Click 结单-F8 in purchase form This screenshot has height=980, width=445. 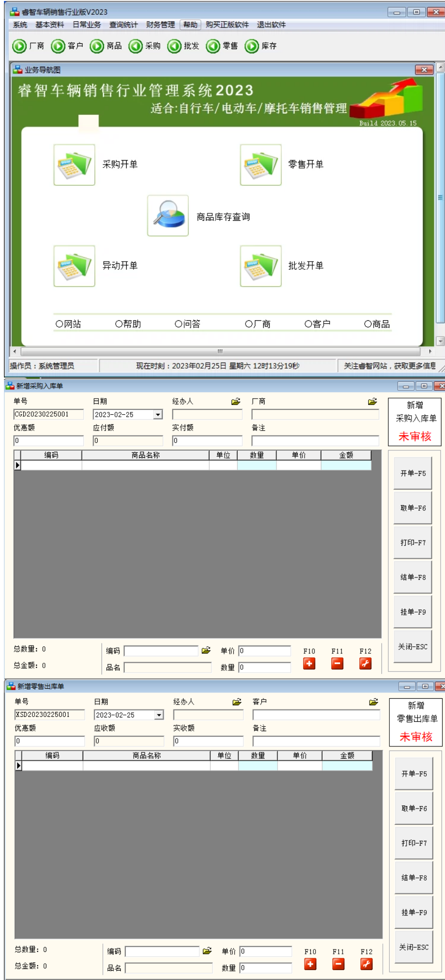tap(413, 577)
